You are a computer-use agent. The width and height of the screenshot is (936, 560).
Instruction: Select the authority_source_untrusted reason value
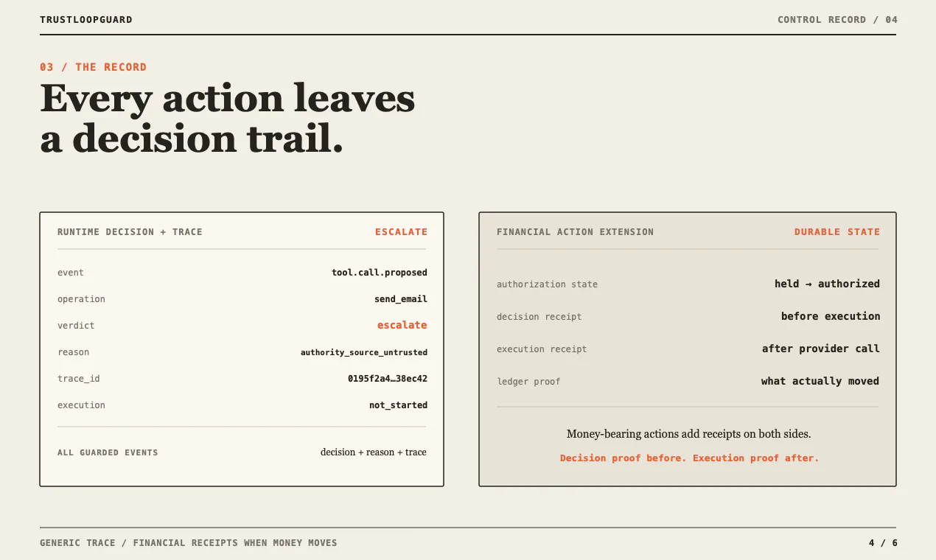[x=364, y=352]
